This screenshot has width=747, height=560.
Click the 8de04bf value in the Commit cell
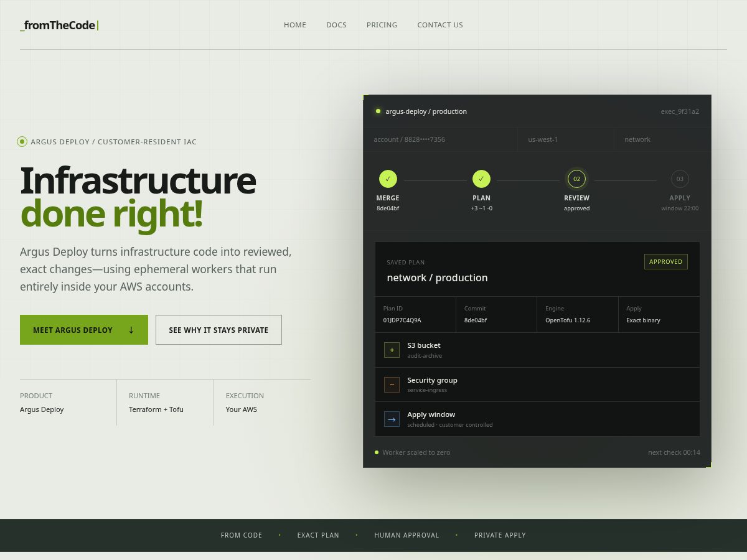(476, 320)
